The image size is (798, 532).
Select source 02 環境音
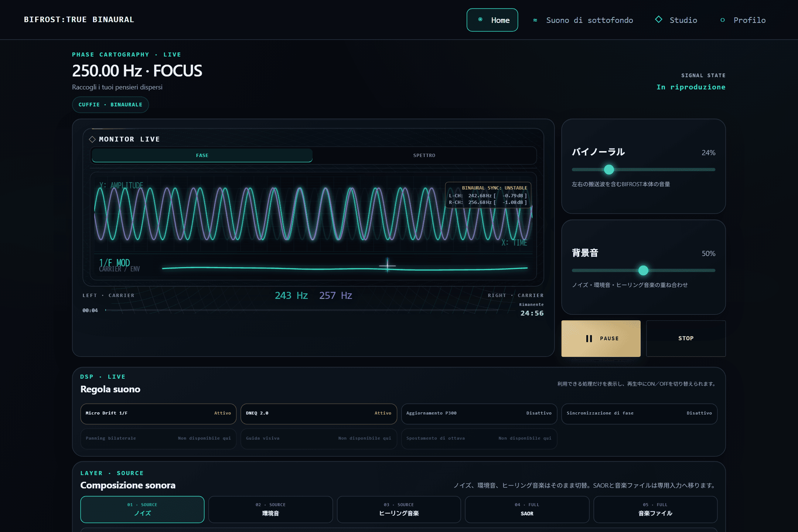(x=270, y=509)
